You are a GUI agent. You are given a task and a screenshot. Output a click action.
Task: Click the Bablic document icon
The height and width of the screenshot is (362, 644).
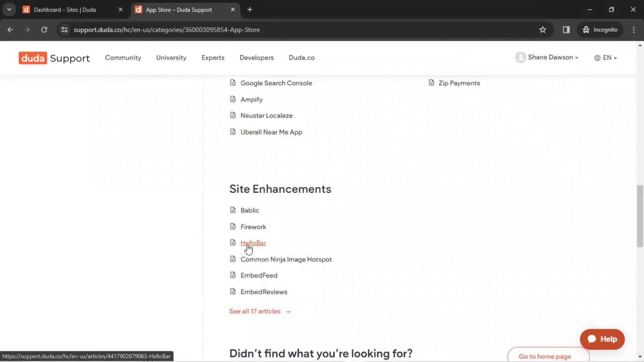click(233, 210)
